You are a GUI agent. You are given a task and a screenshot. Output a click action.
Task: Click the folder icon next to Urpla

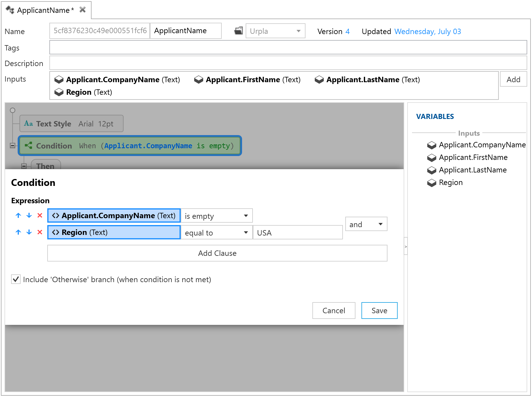pos(238,31)
